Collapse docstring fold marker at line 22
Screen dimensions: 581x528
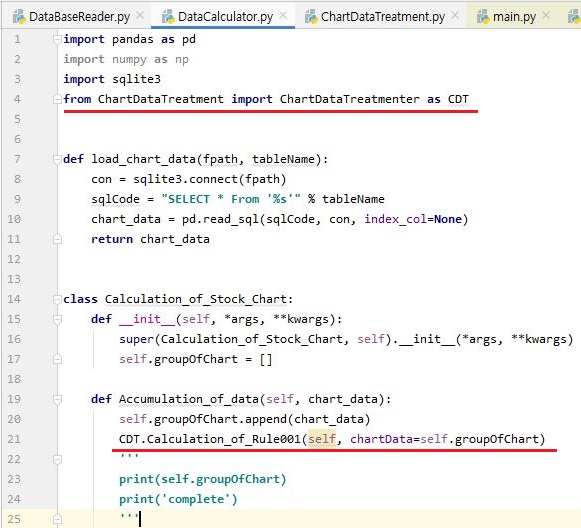click(x=57, y=459)
